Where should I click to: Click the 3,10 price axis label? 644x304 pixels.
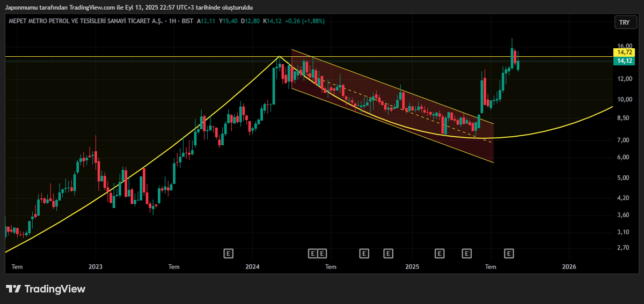[x=624, y=232]
